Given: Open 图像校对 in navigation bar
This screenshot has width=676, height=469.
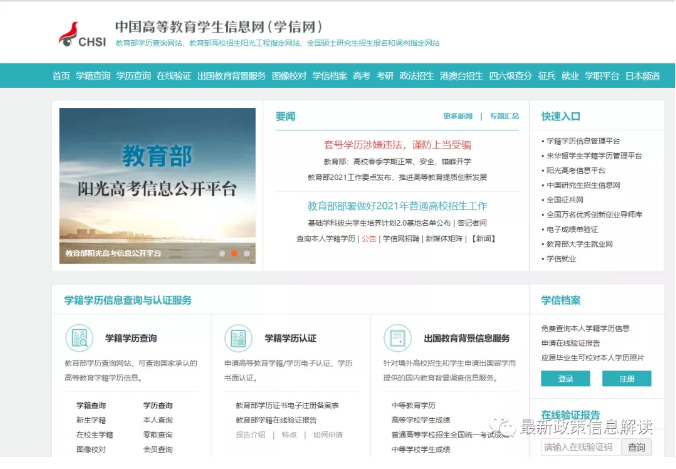Looking at the screenshot, I should [289, 76].
